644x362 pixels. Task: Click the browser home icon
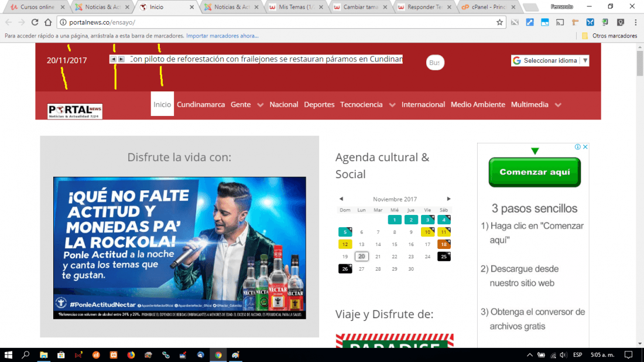pyautogui.click(x=48, y=22)
